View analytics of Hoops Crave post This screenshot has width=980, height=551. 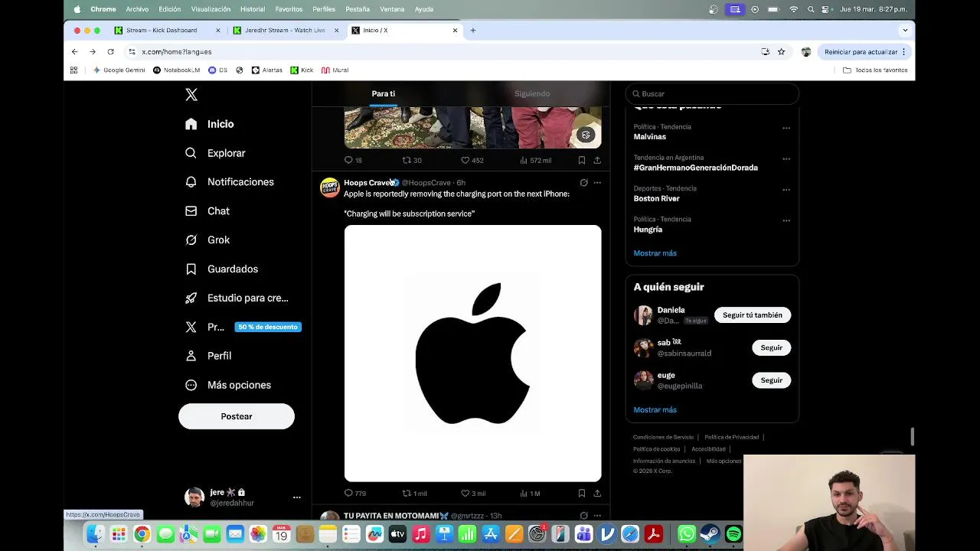[x=530, y=494]
